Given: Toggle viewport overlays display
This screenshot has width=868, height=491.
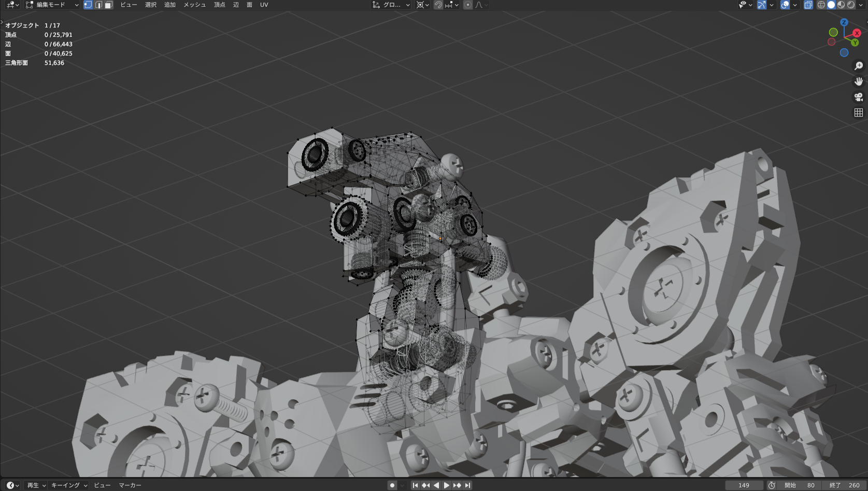Looking at the screenshot, I should pos(785,5).
